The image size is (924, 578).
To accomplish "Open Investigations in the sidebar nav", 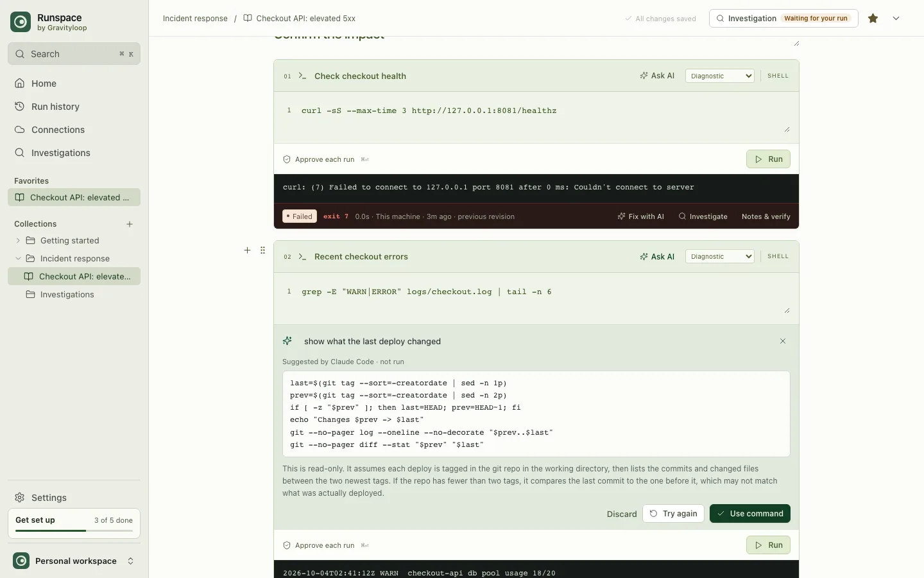I will pyautogui.click(x=74, y=153).
